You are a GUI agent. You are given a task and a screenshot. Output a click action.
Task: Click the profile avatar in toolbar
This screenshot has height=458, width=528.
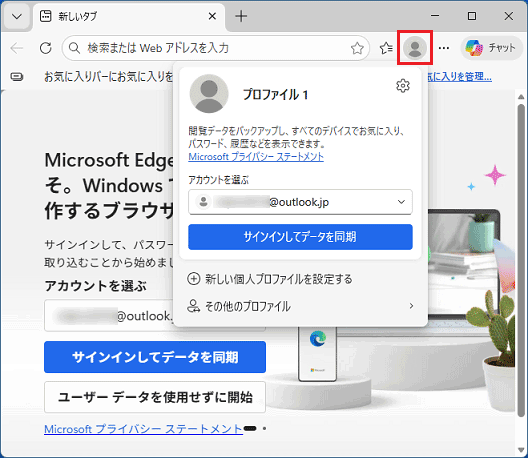tap(415, 48)
